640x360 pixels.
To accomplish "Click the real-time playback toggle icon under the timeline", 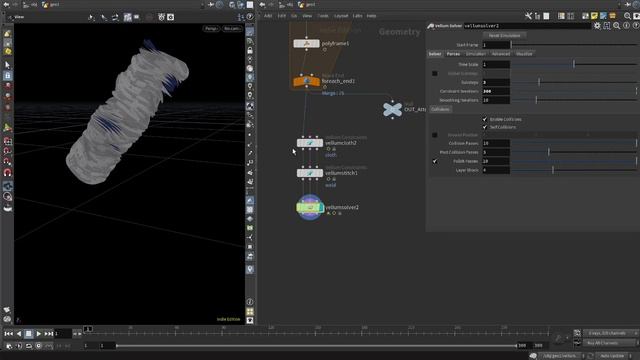I will click(x=38, y=346).
